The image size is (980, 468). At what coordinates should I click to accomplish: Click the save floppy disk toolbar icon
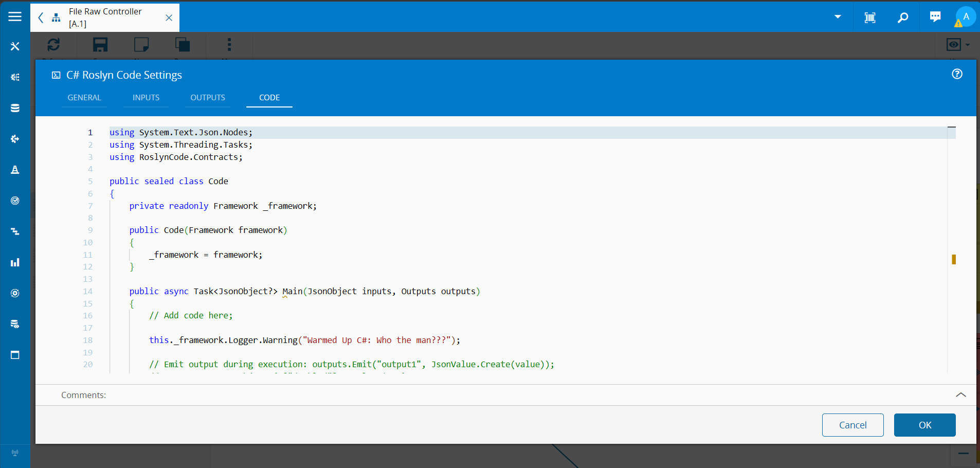[100, 45]
